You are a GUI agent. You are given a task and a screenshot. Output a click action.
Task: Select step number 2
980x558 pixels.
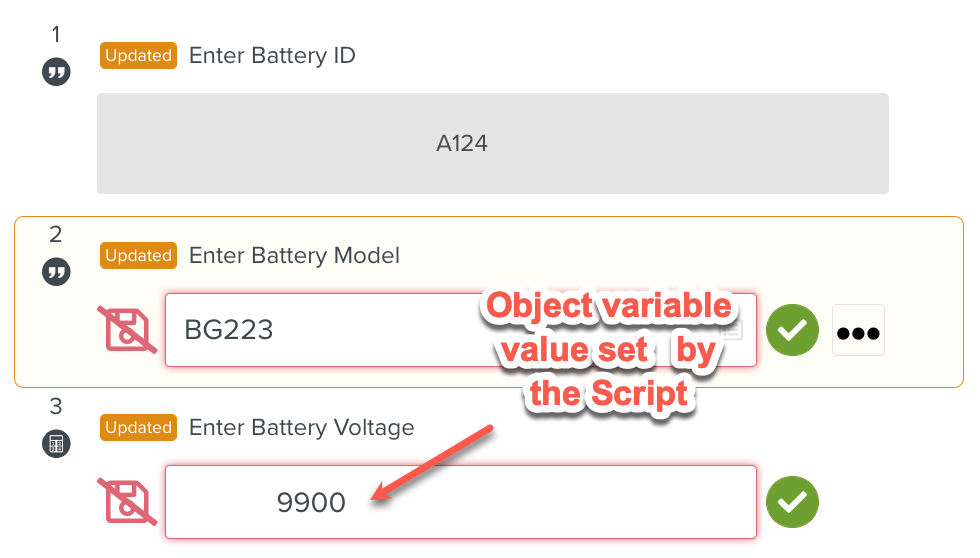(56, 235)
